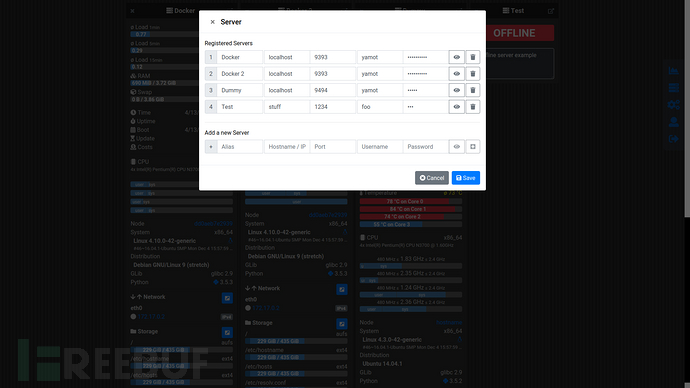
Task: Edit the Docker alias field
Action: (x=239, y=57)
